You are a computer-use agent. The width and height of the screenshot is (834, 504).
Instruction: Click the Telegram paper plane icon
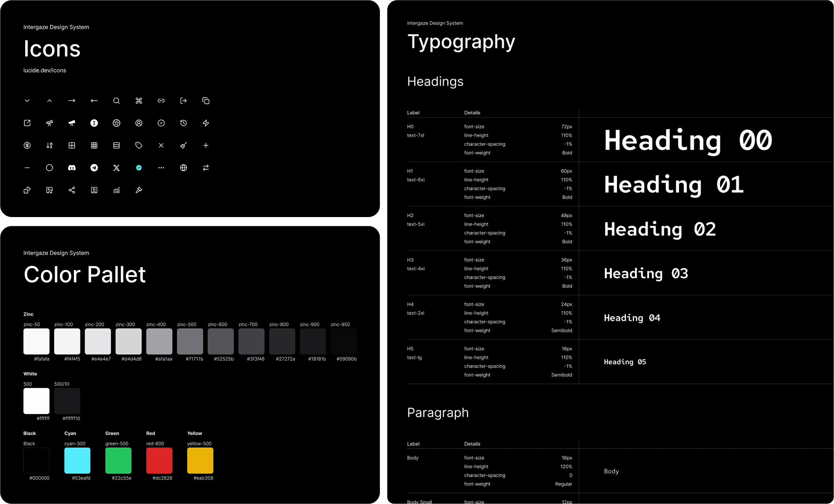click(x=94, y=168)
